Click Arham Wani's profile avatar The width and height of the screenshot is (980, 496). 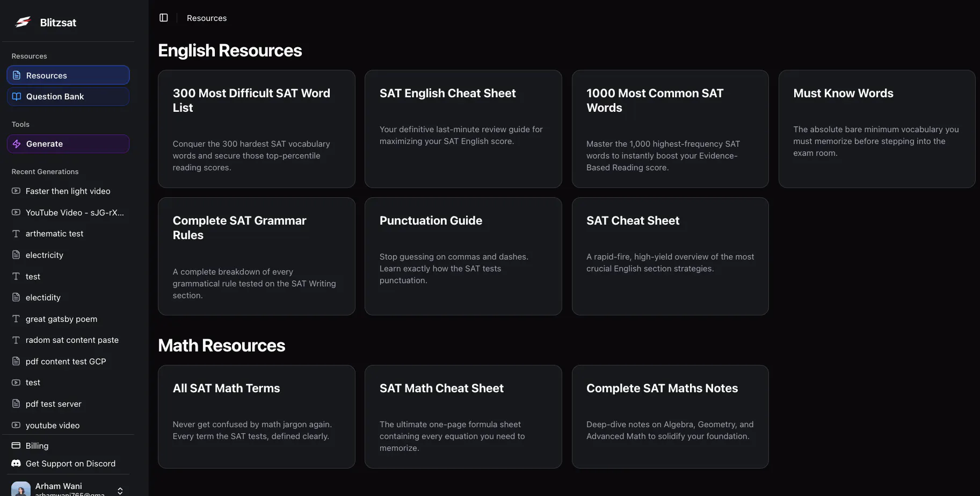click(x=21, y=488)
